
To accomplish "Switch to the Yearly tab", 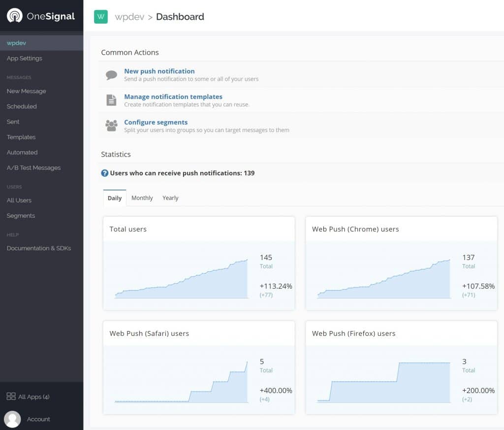I will point(170,198).
